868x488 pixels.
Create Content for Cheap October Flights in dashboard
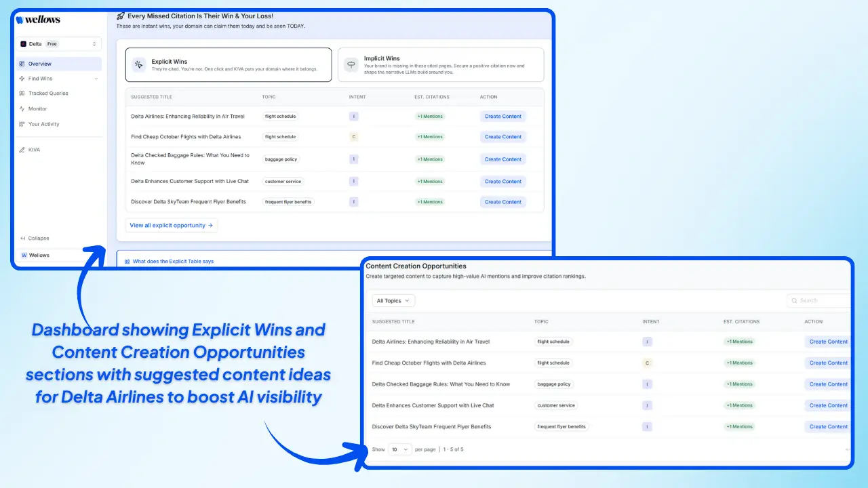[502, 137]
